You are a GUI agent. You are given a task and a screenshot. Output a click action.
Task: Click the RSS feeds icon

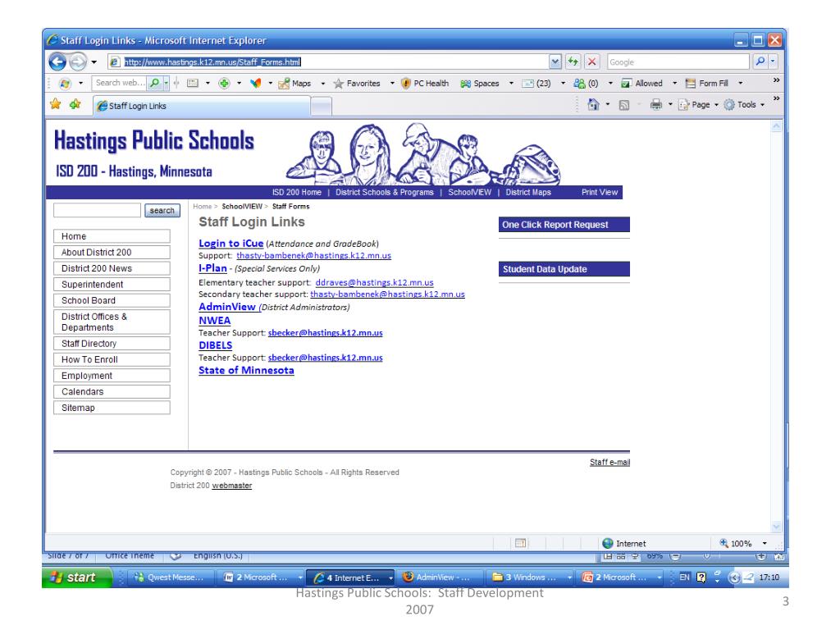click(x=624, y=105)
